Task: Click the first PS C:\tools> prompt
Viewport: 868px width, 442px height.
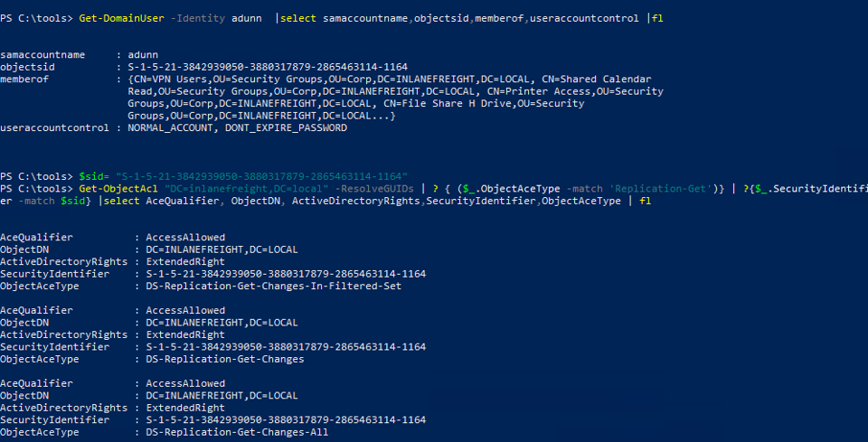Action: (x=37, y=19)
